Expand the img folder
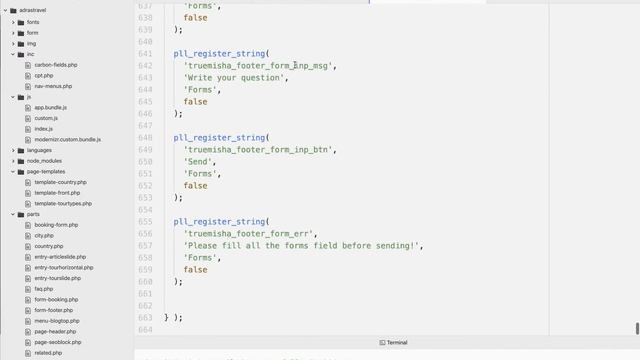Screen dimensions: 640x360 (x=13, y=44)
